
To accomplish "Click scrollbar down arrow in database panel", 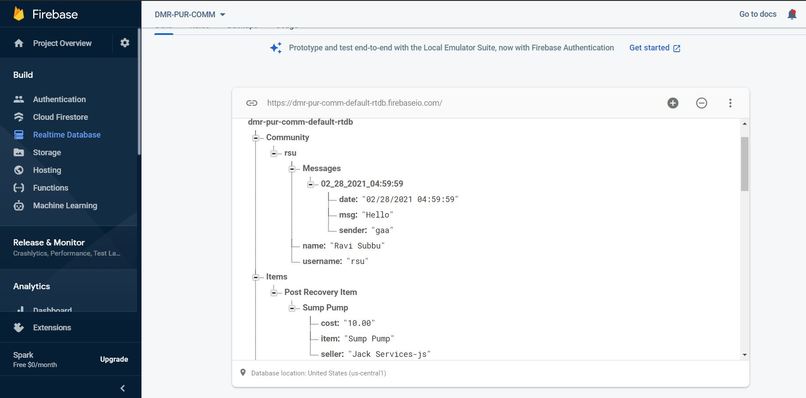I will (x=744, y=355).
